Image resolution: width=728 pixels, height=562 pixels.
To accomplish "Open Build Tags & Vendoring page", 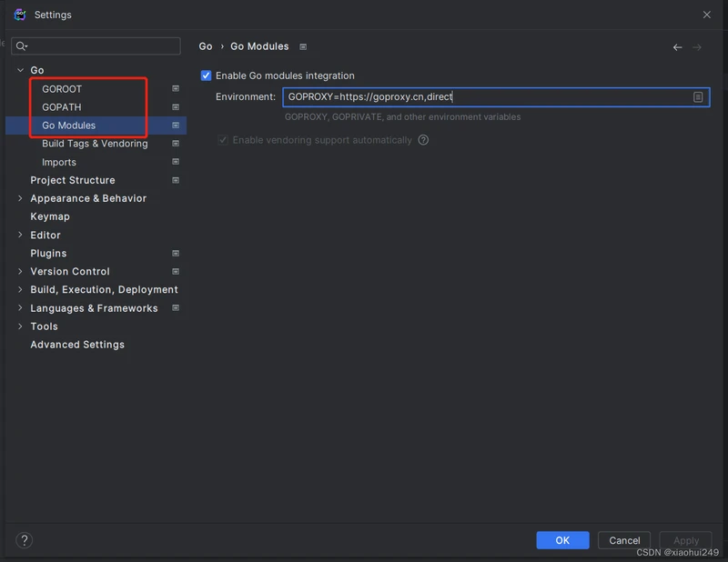I will [95, 144].
